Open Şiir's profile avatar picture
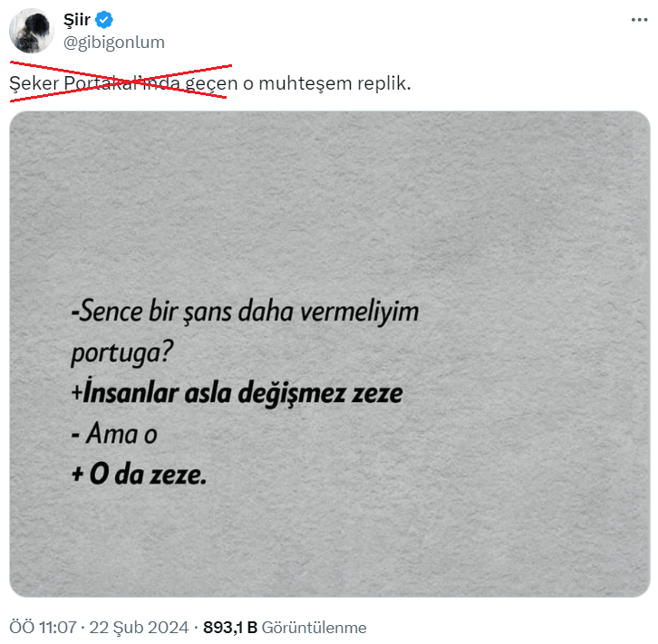Image resolution: width=658 pixels, height=644 pixels. (x=32, y=31)
